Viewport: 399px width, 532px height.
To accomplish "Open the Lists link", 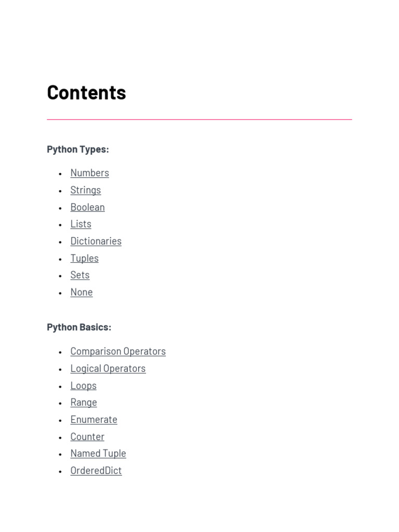I will point(81,224).
